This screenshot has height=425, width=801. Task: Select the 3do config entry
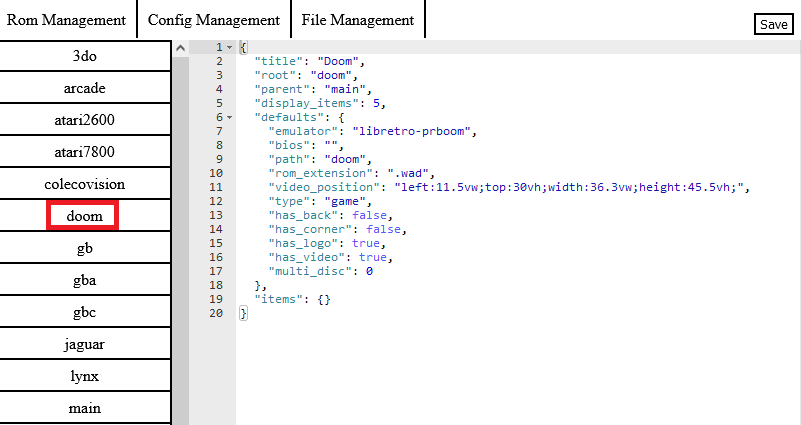click(x=85, y=56)
